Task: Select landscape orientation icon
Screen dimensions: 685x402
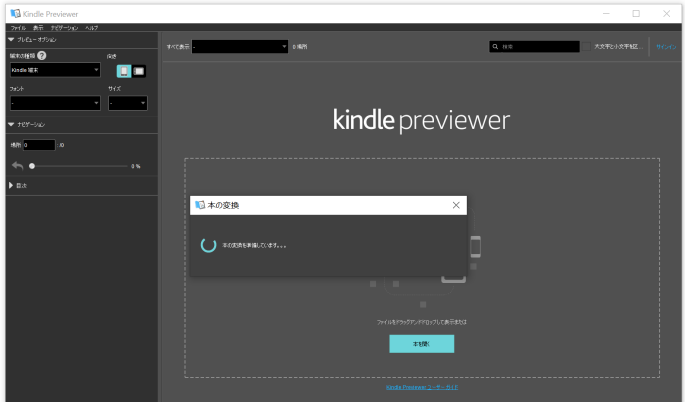Action: click(x=139, y=71)
